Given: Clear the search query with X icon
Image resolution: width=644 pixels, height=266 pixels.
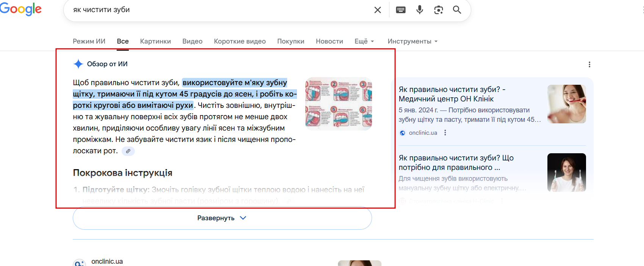Looking at the screenshot, I should pos(378,10).
